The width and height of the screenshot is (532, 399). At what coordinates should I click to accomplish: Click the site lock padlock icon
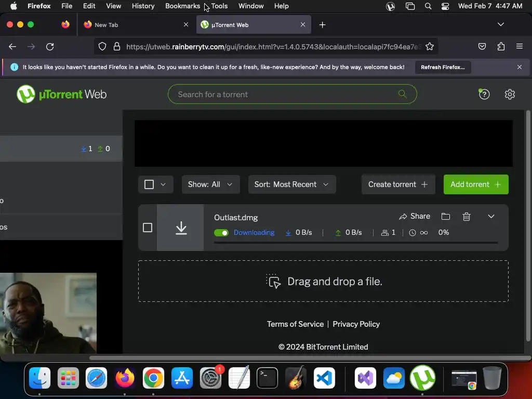[x=117, y=46]
